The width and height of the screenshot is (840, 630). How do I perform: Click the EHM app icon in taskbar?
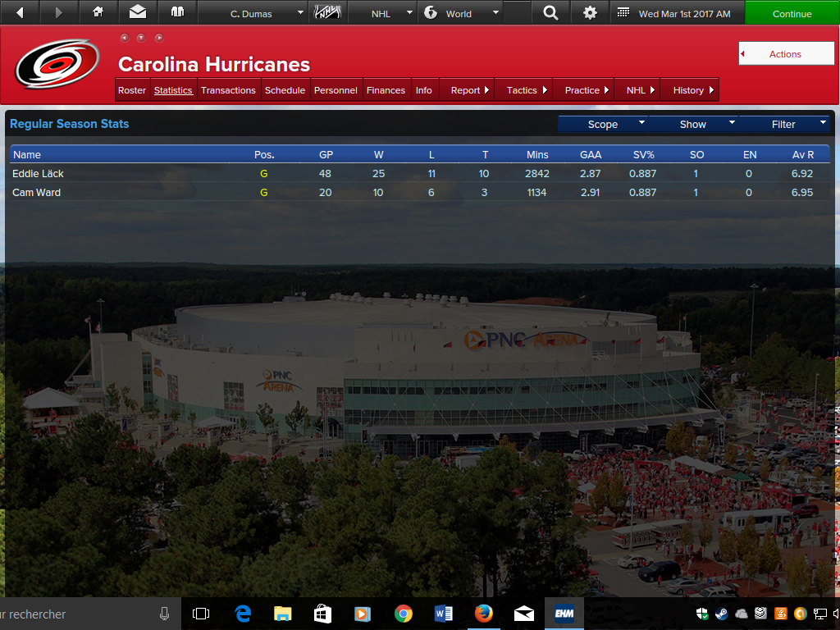(x=564, y=614)
